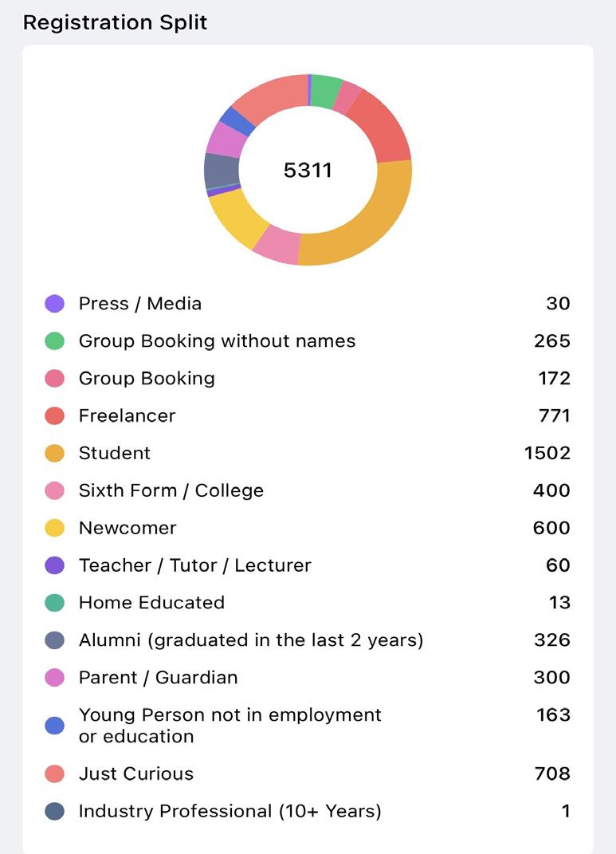This screenshot has width=616, height=854.
Task: Select Industry Professional (10+ Years) row
Action: click(308, 811)
